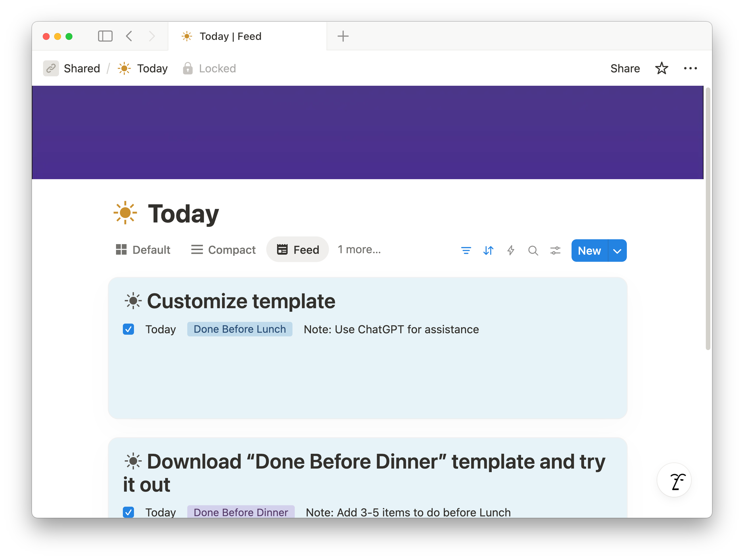The height and width of the screenshot is (560, 744).
Task: Open the Shared breadcrumb link
Action: [x=82, y=68]
